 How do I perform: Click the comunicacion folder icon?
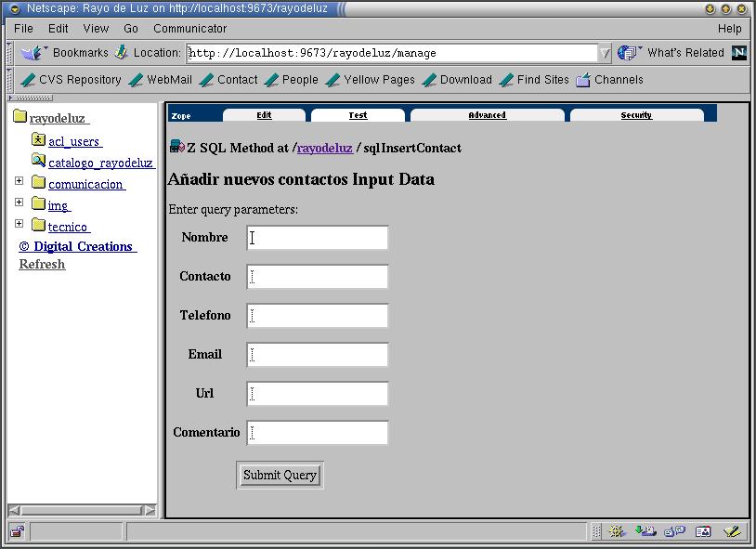point(39,182)
